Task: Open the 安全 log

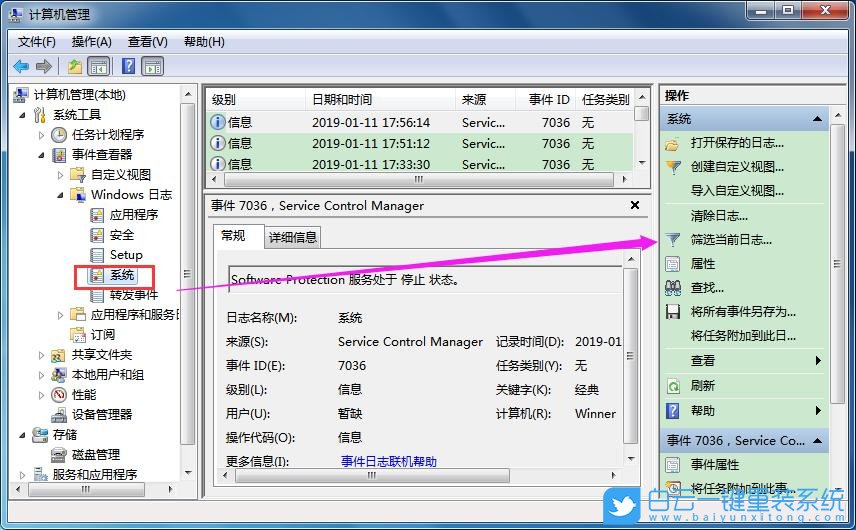Action: [x=122, y=235]
